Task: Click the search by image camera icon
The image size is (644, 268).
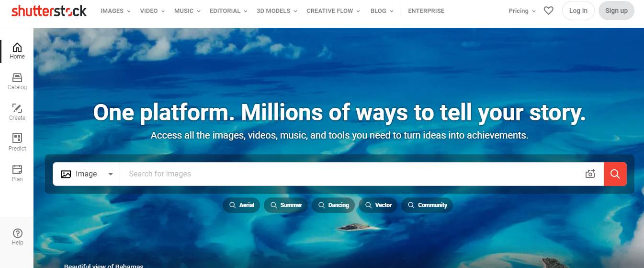Action: click(x=590, y=174)
